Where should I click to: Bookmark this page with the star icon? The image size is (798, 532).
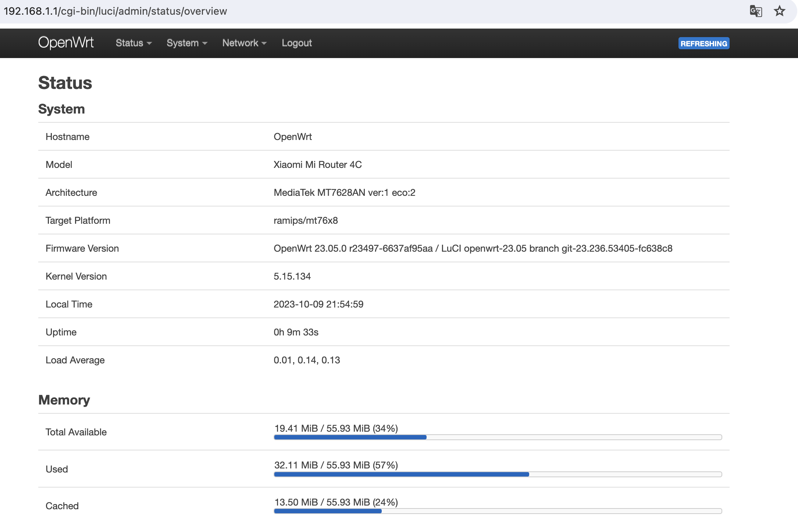point(779,11)
